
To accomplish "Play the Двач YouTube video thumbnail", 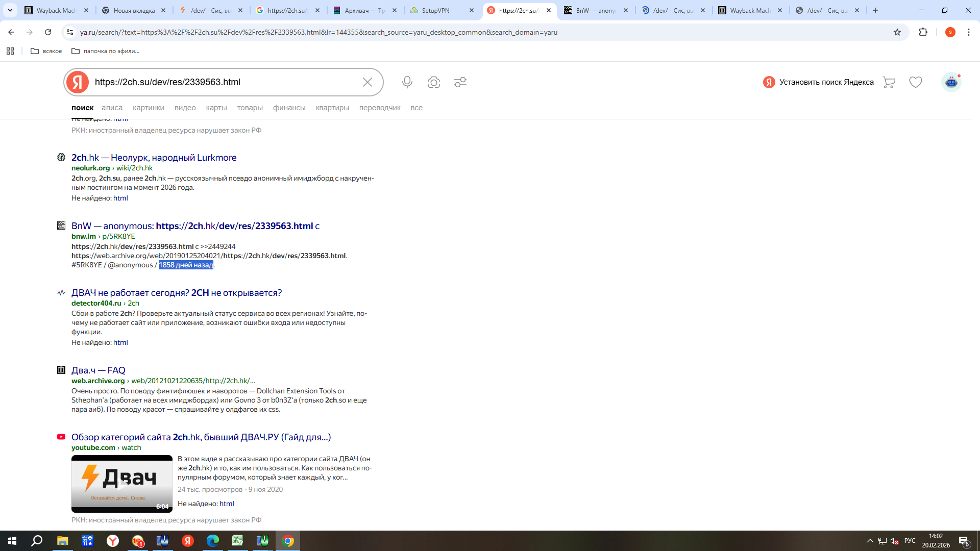I will click(122, 484).
